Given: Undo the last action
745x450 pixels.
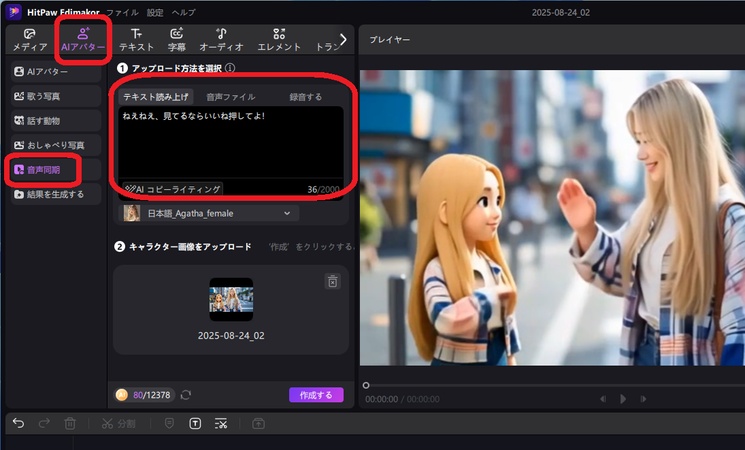Looking at the screenshot, I should point(19,423).
